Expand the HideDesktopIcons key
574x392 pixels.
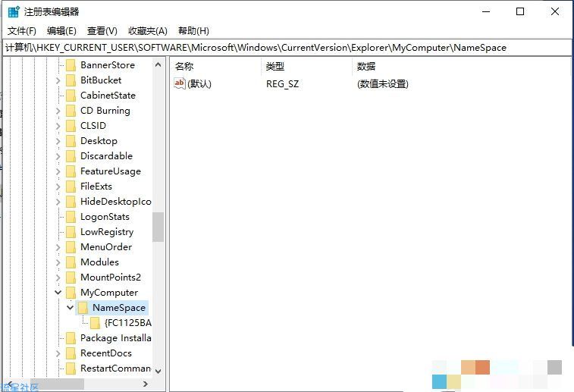click(x=58, y=202)
